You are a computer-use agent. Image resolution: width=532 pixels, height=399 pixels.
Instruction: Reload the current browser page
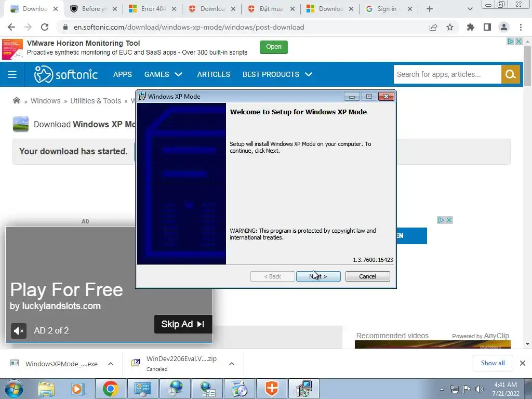coord(45,27)
